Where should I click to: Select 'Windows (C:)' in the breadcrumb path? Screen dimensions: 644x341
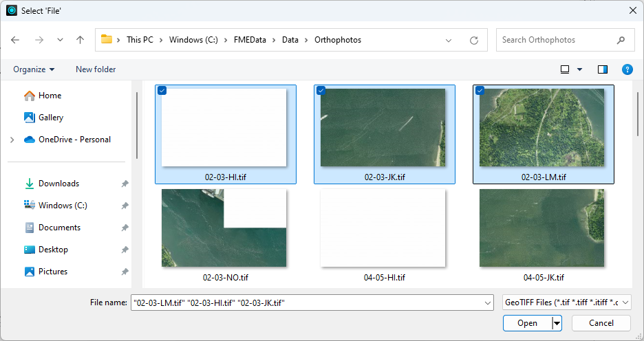193,40
